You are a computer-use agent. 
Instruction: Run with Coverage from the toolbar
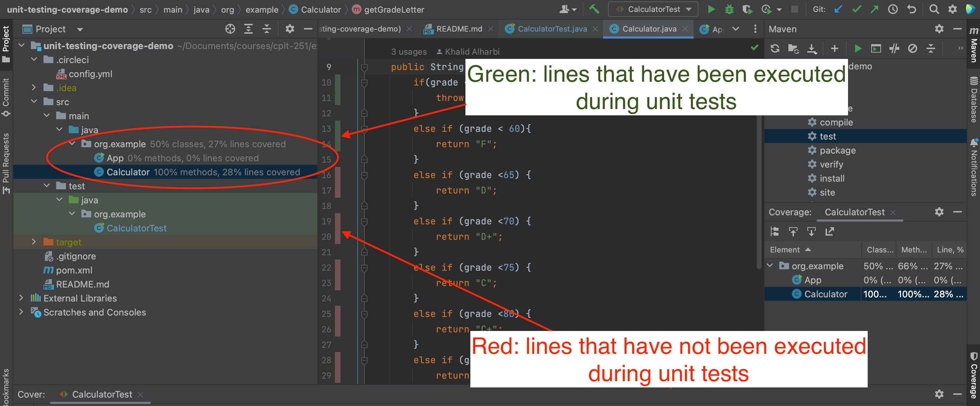pos(747,9)
